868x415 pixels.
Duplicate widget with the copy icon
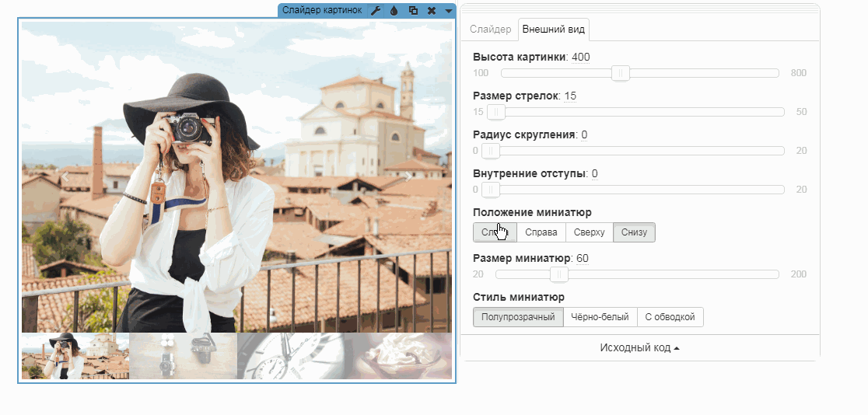[x=413, y=10]
